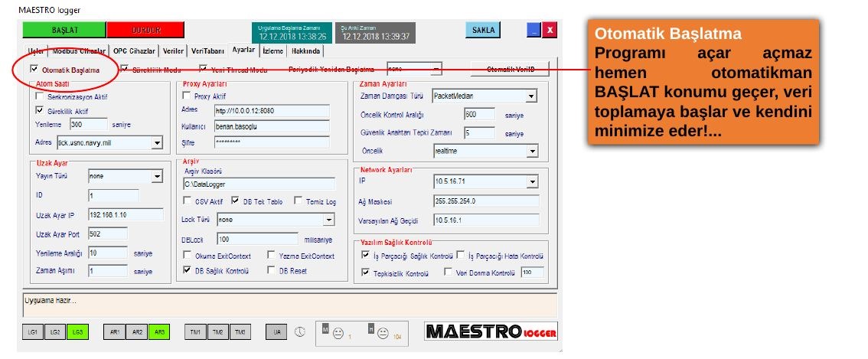Click the green LG3 indicator
Viewport: 868px width, 359px height.
tap(77, 332)
